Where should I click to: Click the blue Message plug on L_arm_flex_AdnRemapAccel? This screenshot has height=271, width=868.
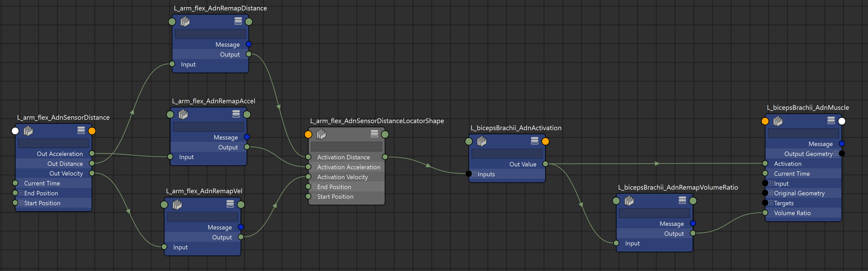tap(247, 137)
